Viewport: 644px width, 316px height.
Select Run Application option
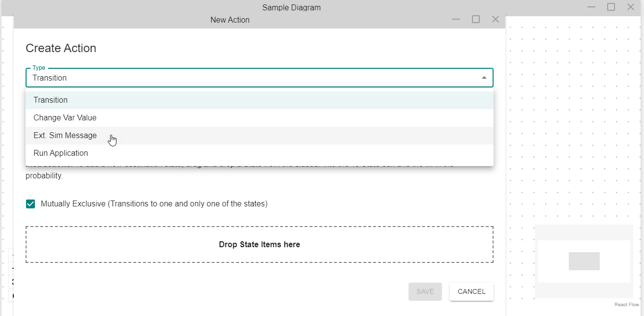(x=259, y=153)
